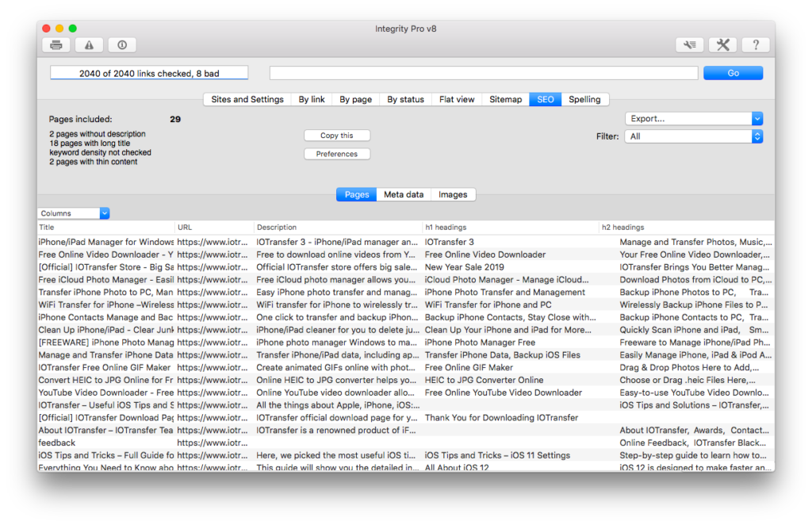Select the By status tab
Viewport: 812px width, 525px height.
tap(405, 100)
